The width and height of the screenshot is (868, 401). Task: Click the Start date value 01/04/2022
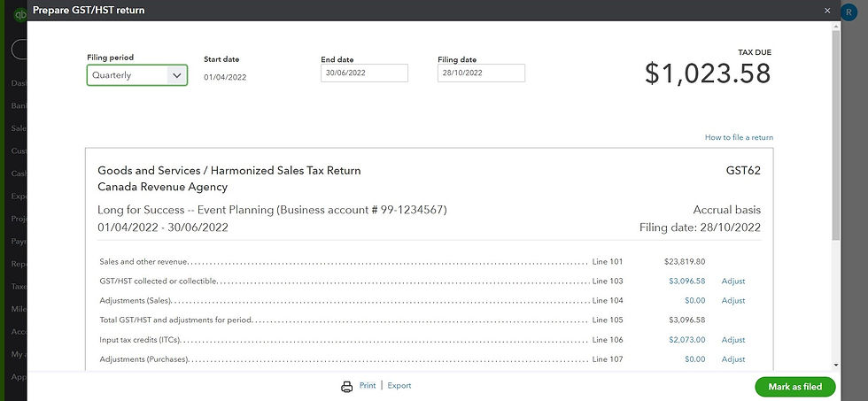point(225,77)
